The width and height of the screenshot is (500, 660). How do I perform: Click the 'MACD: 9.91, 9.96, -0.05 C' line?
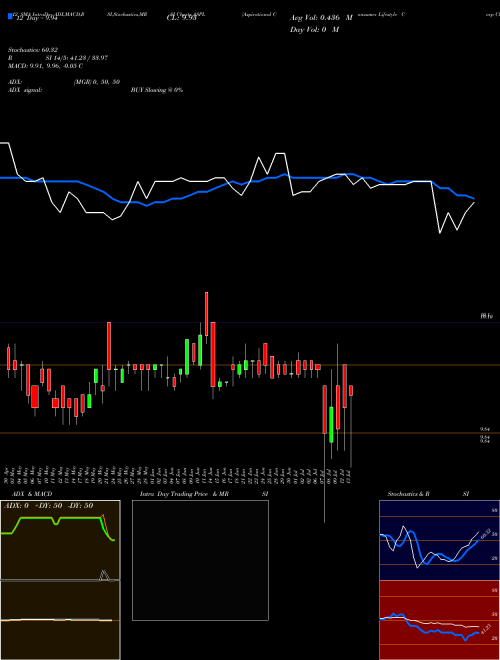pos(45,66)
